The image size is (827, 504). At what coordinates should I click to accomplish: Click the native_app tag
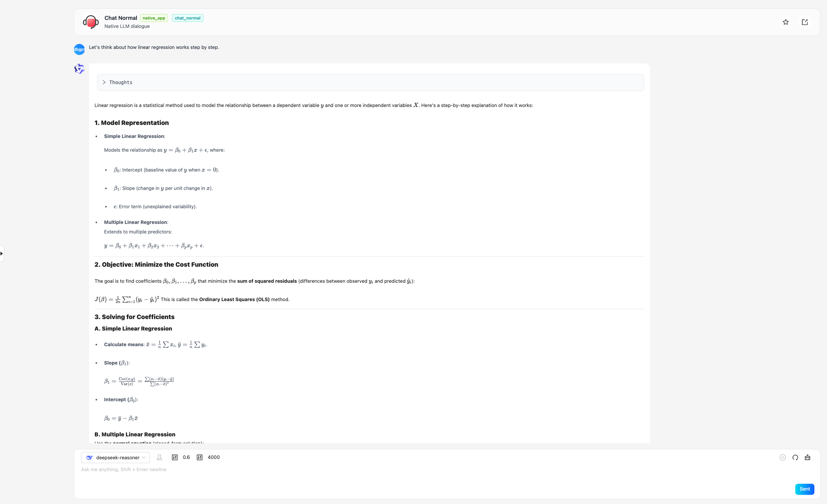click(x=154, y=18)
